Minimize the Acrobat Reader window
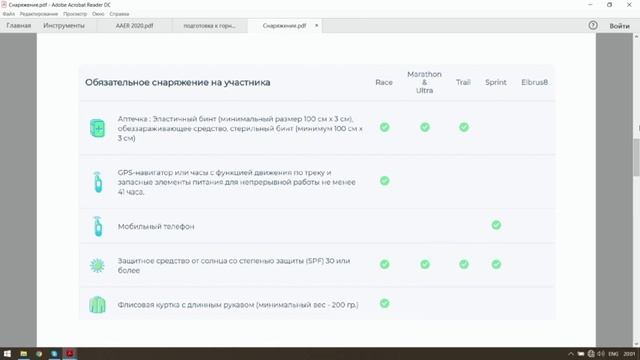This screenshot has width=640, height=360. 590,4
